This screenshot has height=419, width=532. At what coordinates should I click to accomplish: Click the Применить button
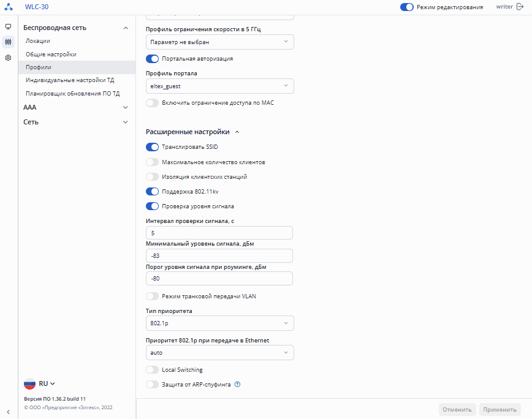coord(500,410)
